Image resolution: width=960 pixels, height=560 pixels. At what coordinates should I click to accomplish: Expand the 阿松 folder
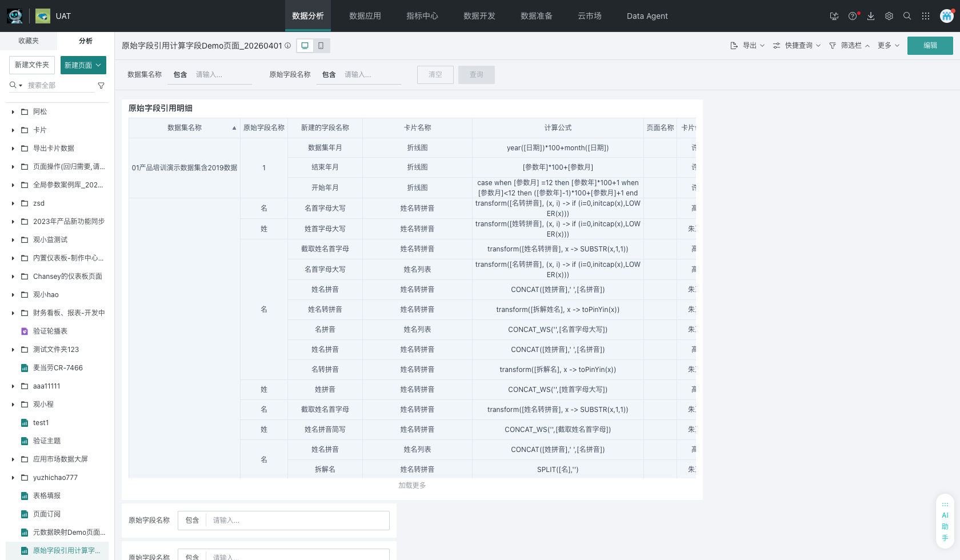tap(13, 112)
